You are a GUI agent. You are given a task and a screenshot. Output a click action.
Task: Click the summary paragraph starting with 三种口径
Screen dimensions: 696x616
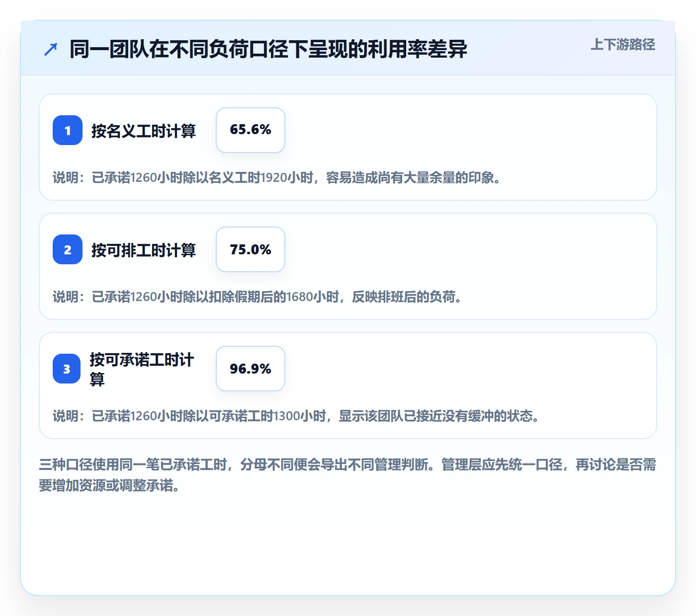pos(348,475)
